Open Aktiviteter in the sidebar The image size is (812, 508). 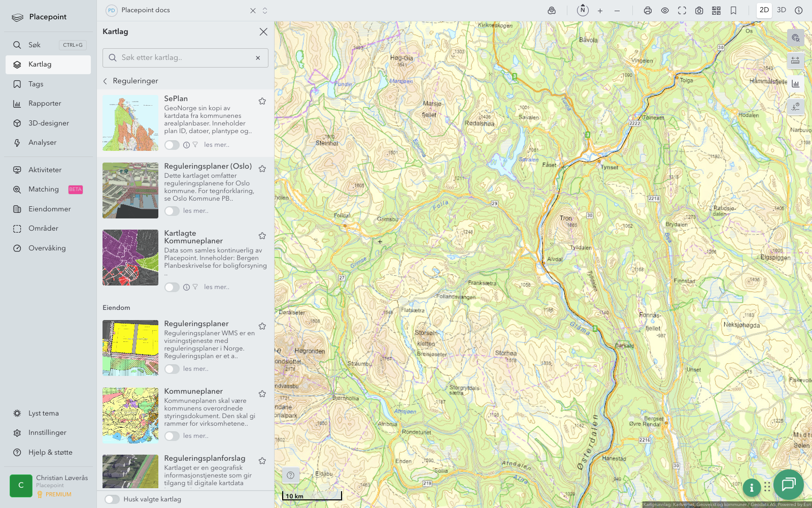[x=48, y=170]
